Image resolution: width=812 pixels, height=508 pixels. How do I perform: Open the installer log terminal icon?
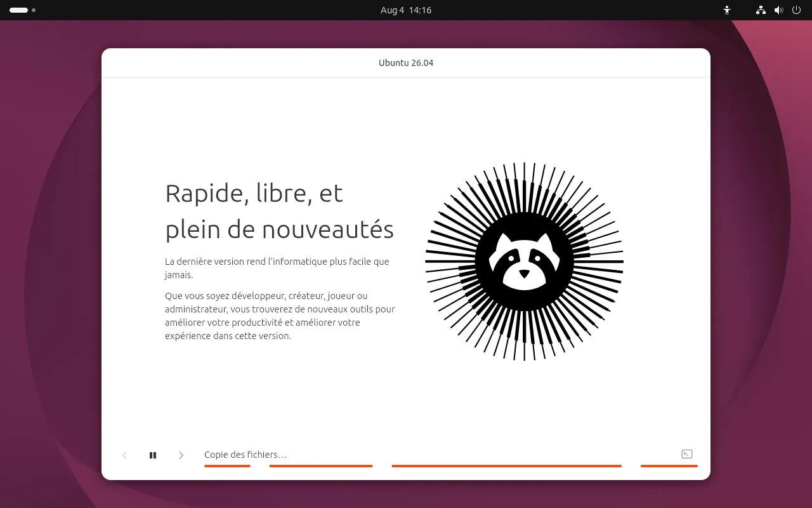tap(686, 454)
